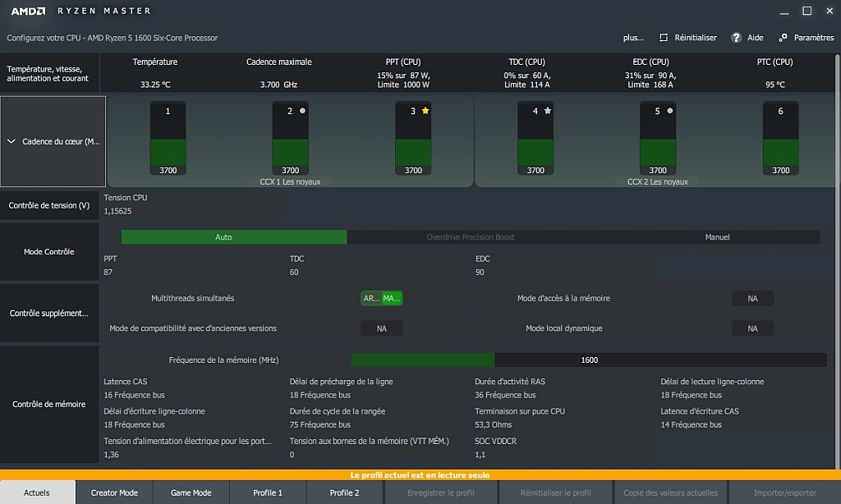Image resolution: width=841 pixels, height=504 pixels.
Task: Open the Paramètres gear icon
Action: point(783,38)
